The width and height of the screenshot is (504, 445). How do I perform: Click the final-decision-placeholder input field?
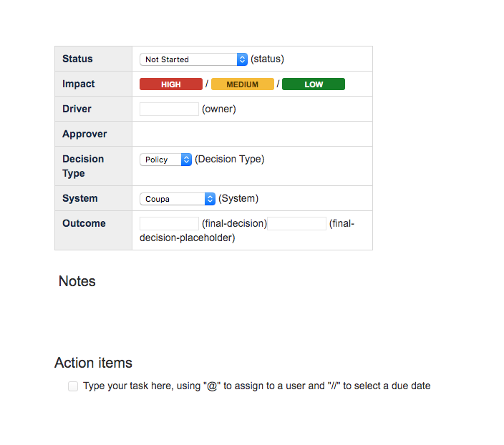coord(296,224)
